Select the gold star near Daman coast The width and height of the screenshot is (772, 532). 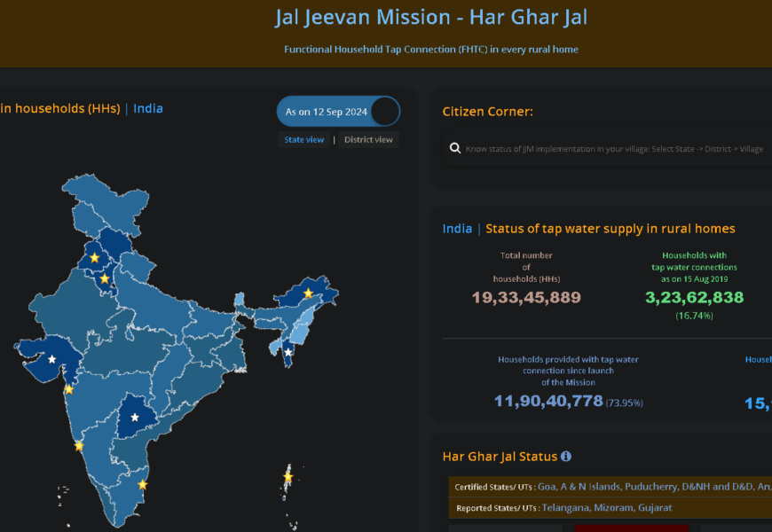tap(69, 390)
